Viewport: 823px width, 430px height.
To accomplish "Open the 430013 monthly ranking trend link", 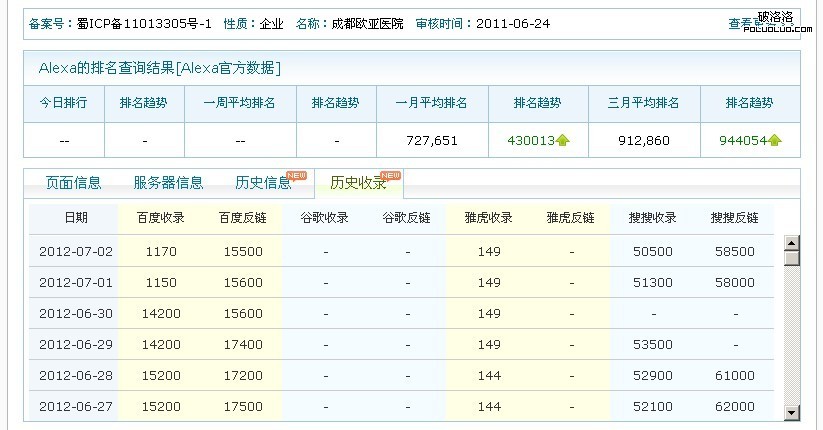I will [531, 141].
